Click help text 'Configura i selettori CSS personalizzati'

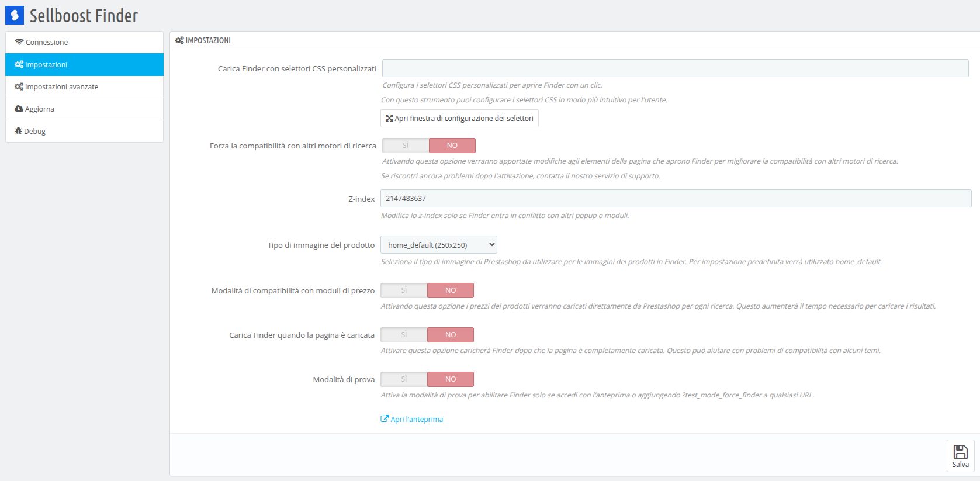click(492, 85)
